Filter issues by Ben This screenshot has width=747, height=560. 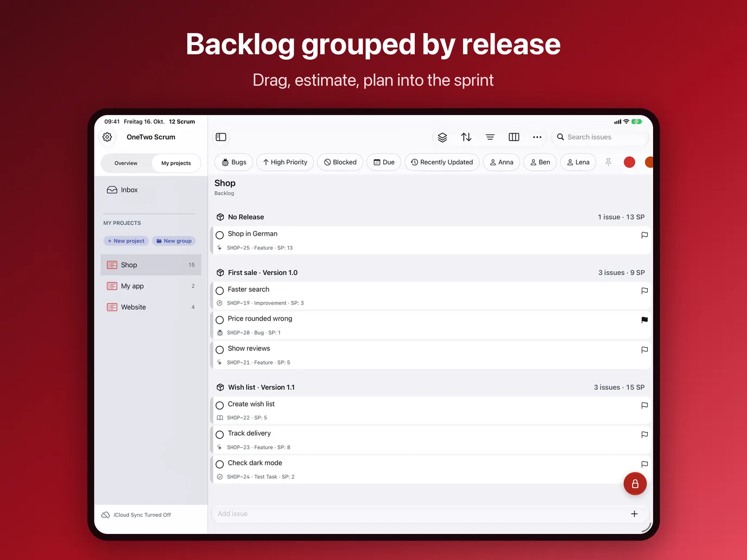540,162
